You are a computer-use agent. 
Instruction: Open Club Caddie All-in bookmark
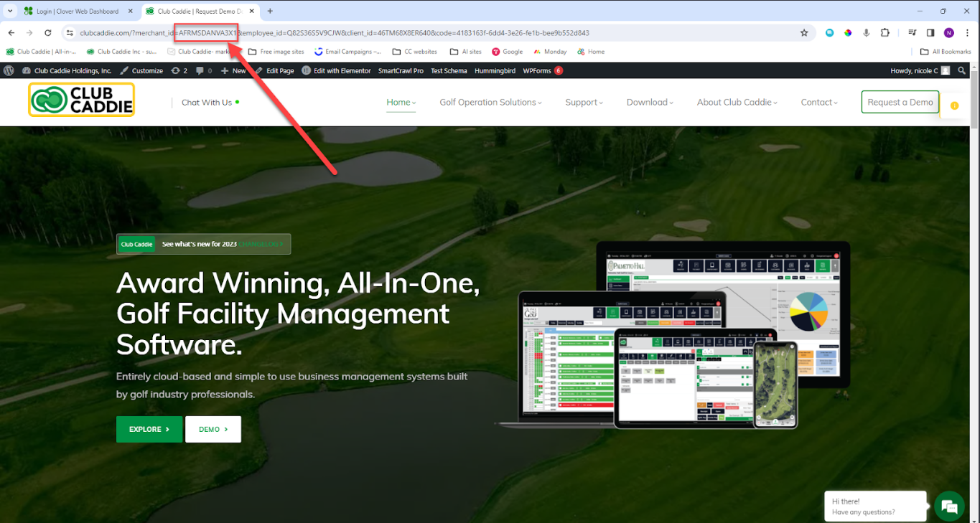pyautogui.click(x=41, y=52)
